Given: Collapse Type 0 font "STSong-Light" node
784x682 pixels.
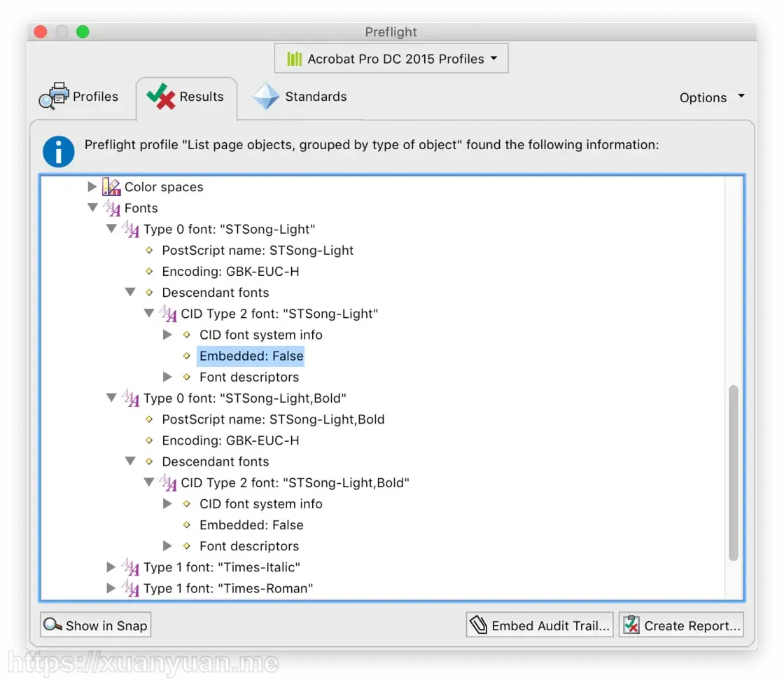Looking at the screenshot, I should (111, 228).
